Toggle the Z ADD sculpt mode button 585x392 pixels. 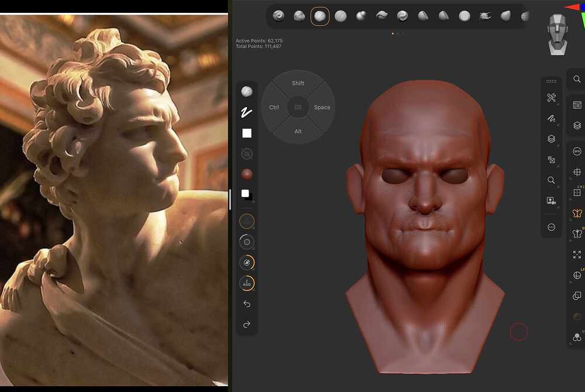pyautogui.click(x=247, y=283)
